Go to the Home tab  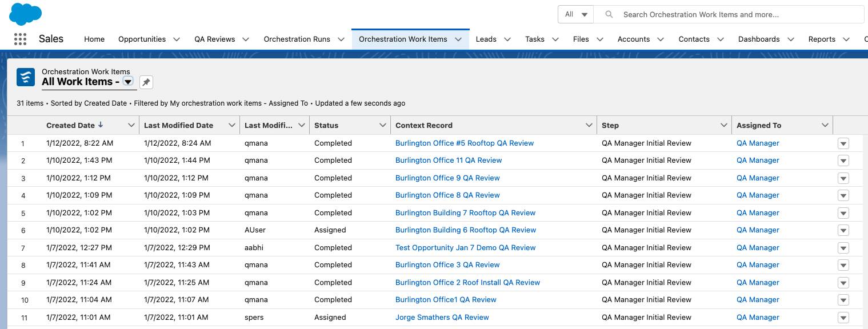pos(94,39)
